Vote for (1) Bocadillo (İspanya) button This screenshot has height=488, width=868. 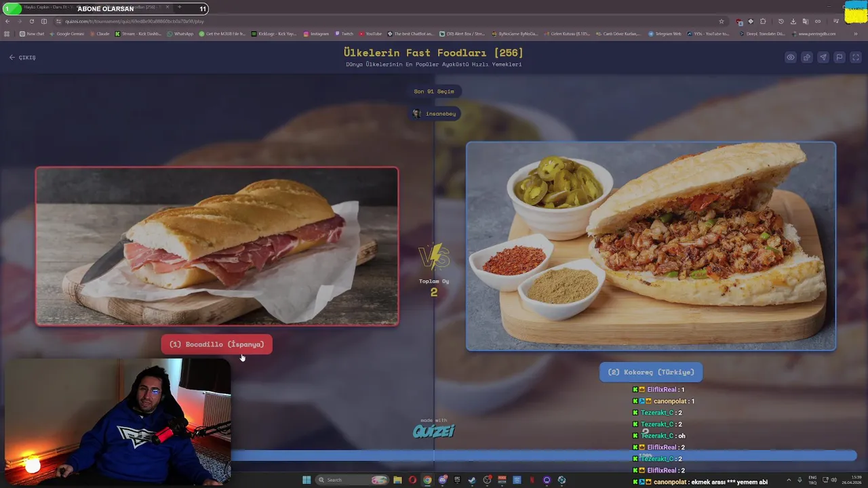click(x=216, y=344)
